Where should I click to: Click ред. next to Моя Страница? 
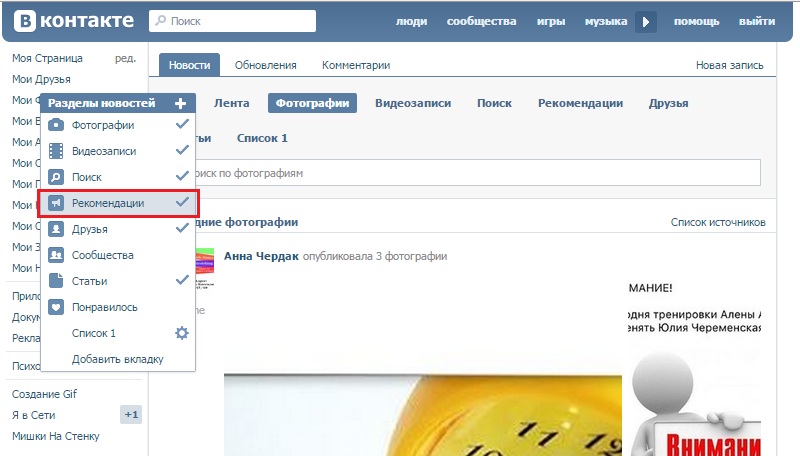[x=126, y=58]
